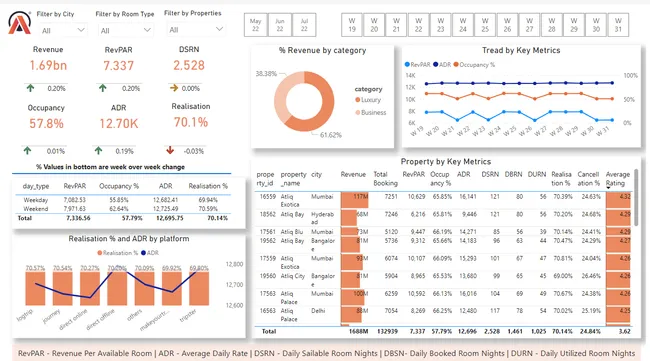The image size is (650, 361).
Task: Select the Jul 22 month slicer
Action: click(304, 25)
